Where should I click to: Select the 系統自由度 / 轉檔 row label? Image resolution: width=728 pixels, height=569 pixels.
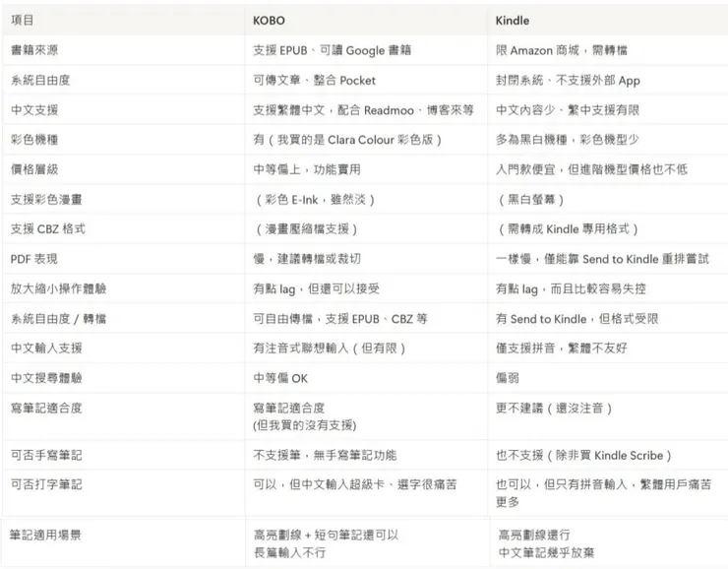pyautogui.click(x=58, y=319)
